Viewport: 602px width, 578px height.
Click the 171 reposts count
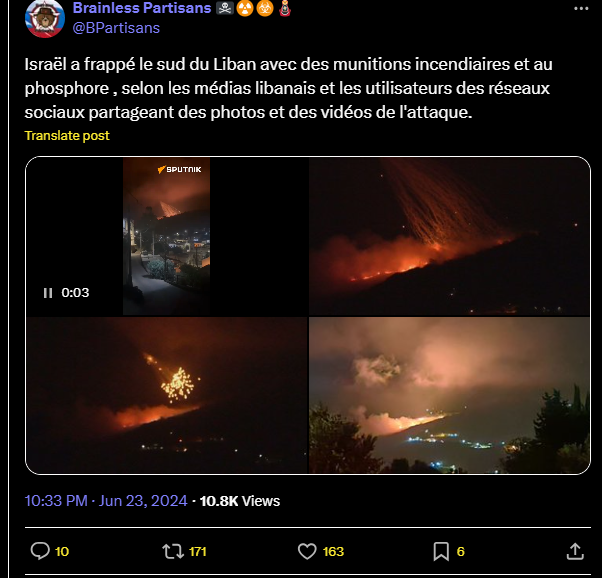click(x=198, y=552)
